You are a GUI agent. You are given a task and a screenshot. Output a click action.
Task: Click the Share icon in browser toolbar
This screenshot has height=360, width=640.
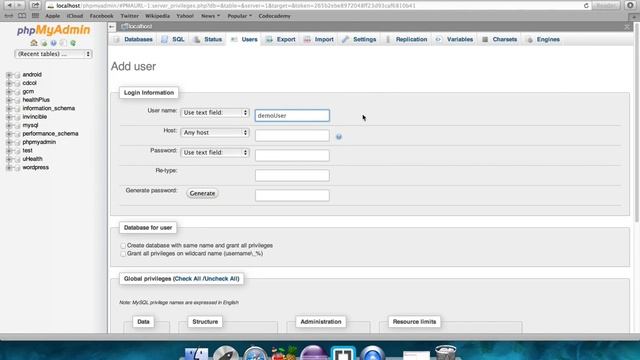tap(36, 5)
